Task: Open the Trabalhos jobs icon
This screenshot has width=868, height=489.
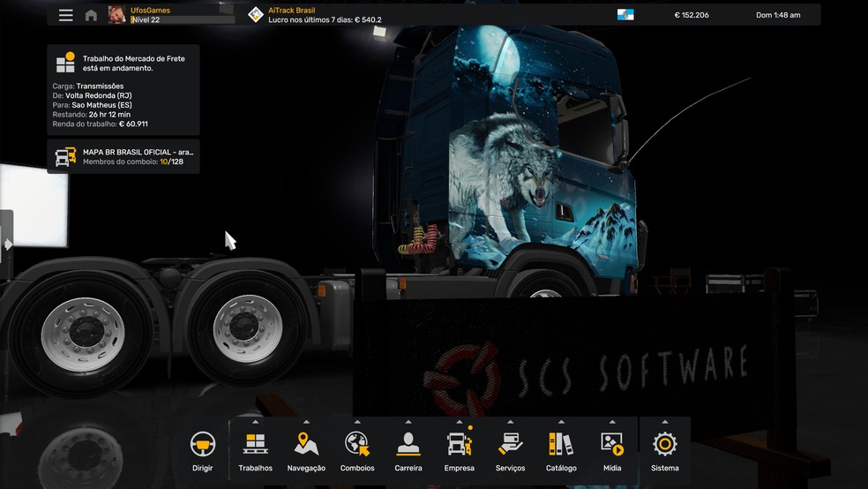Action: pos(256,445)
